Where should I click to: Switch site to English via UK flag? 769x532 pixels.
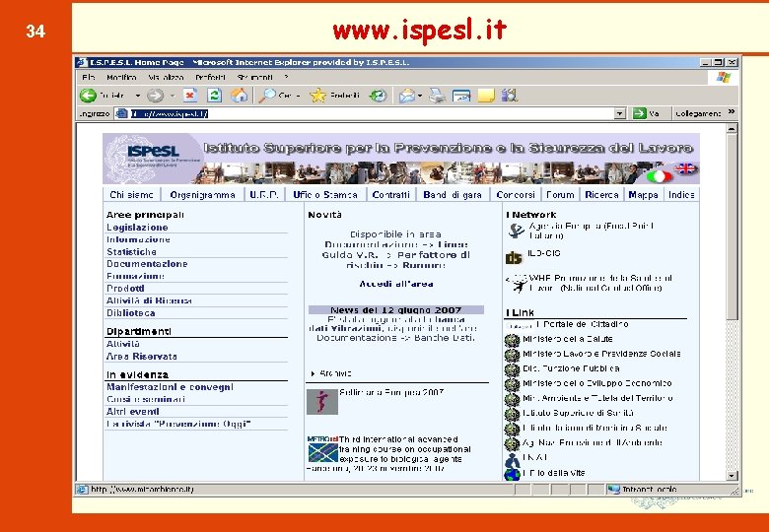685,169
